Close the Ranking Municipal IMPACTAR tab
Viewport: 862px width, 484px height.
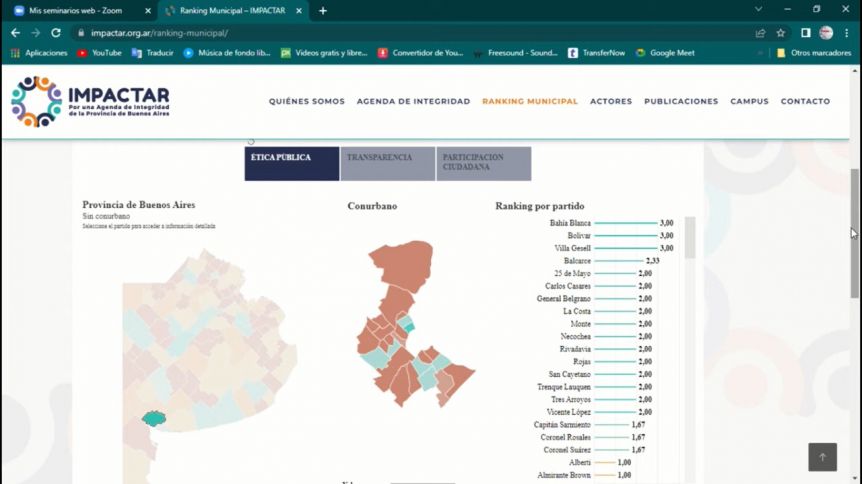[299, 10]
